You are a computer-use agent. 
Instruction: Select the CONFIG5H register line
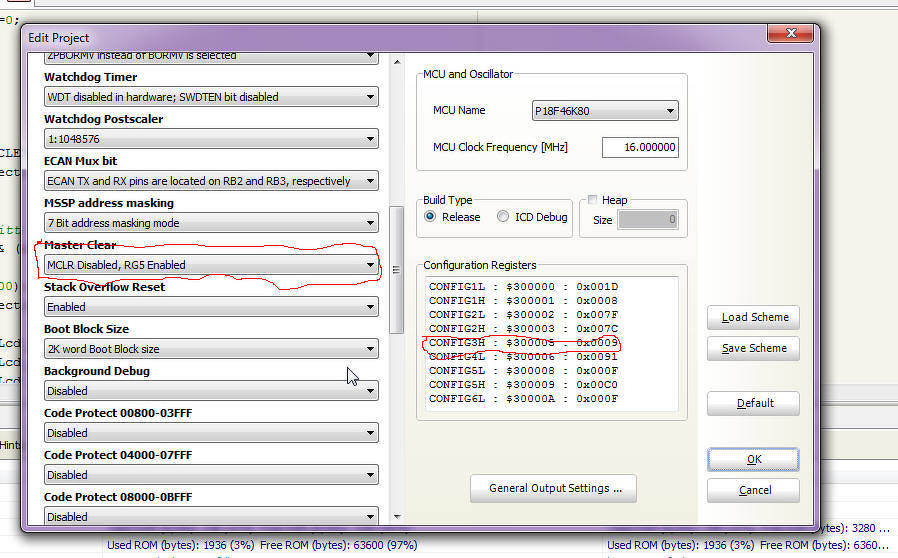pyautogui.click(x=523, y=384)
